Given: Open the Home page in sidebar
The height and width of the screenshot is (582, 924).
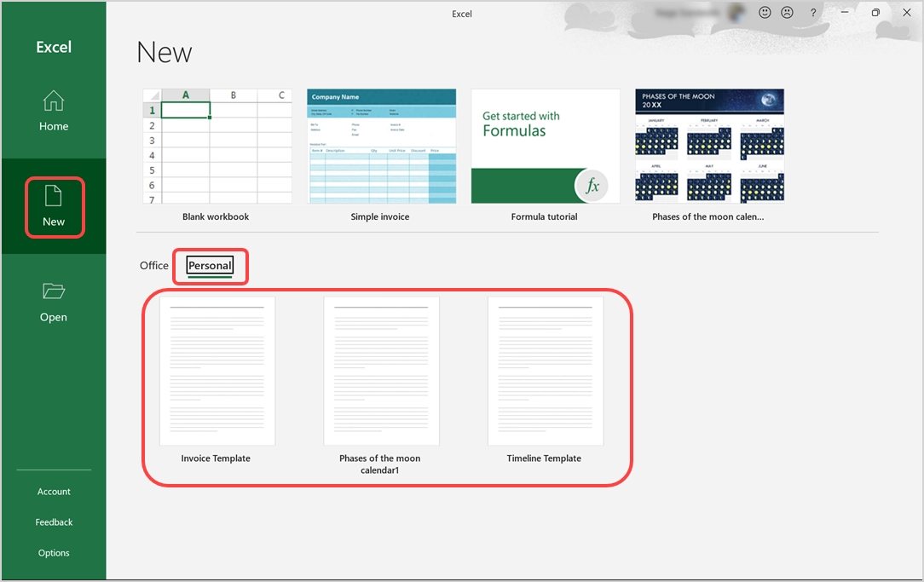Looking at the screenshot, I should [x=54, y=111].
